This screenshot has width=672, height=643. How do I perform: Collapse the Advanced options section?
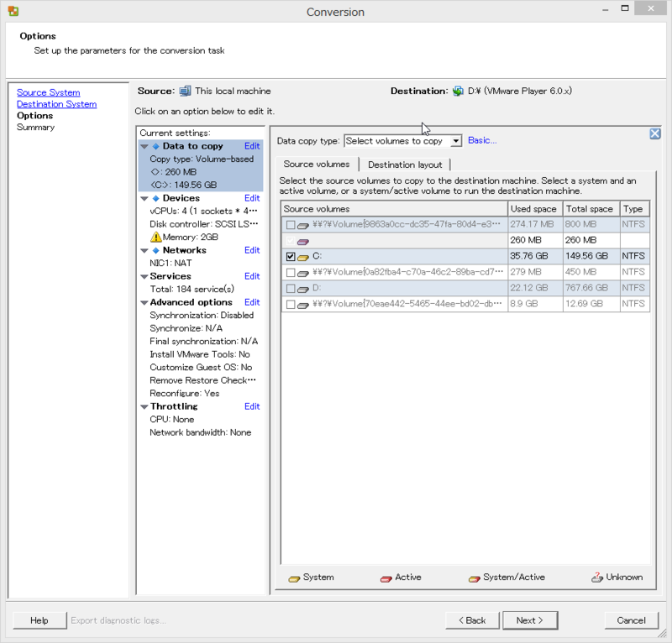point(144,303)
